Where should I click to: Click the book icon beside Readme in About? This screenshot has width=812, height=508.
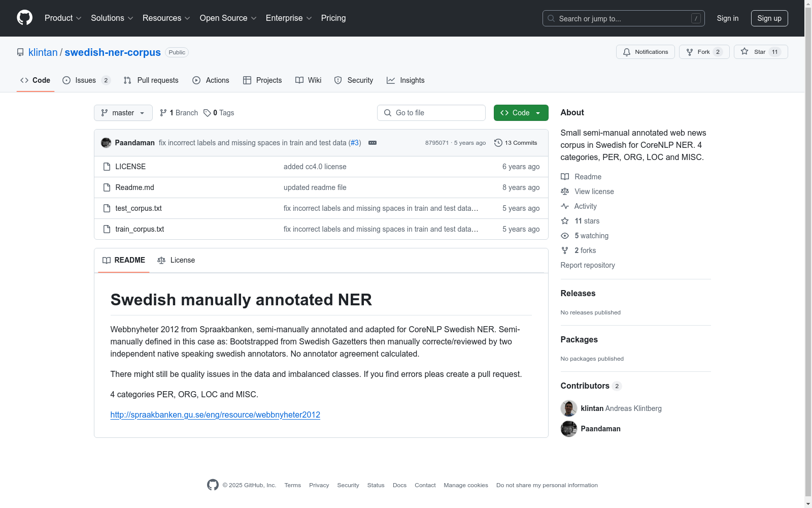(x=565, y=177)
